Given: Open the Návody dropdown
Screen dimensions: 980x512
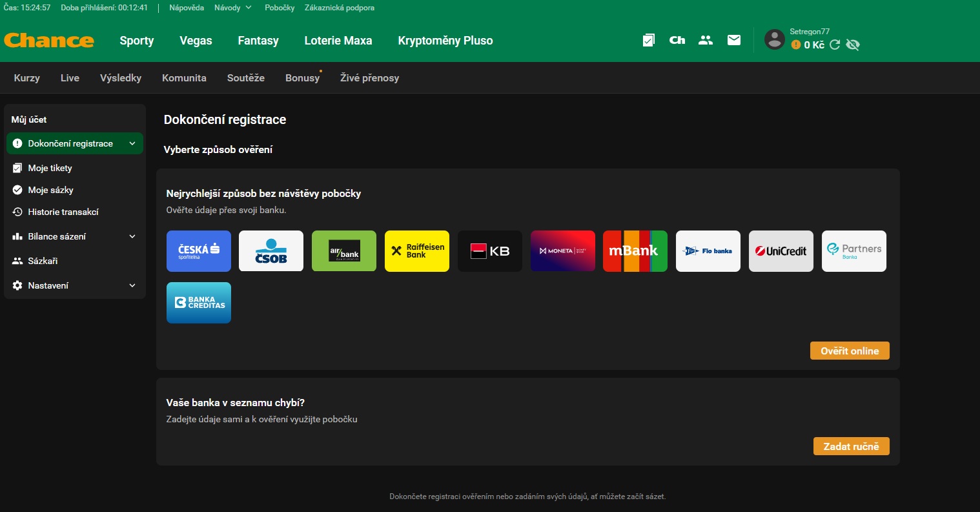Looking at the screenshot, I should pyautogui.click(x=233, y=8).
